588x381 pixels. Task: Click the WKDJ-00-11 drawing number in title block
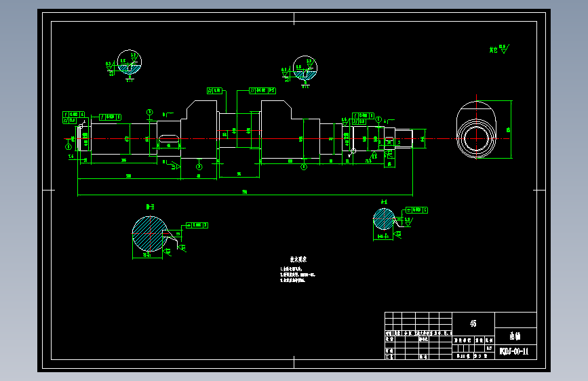(514, 351)
